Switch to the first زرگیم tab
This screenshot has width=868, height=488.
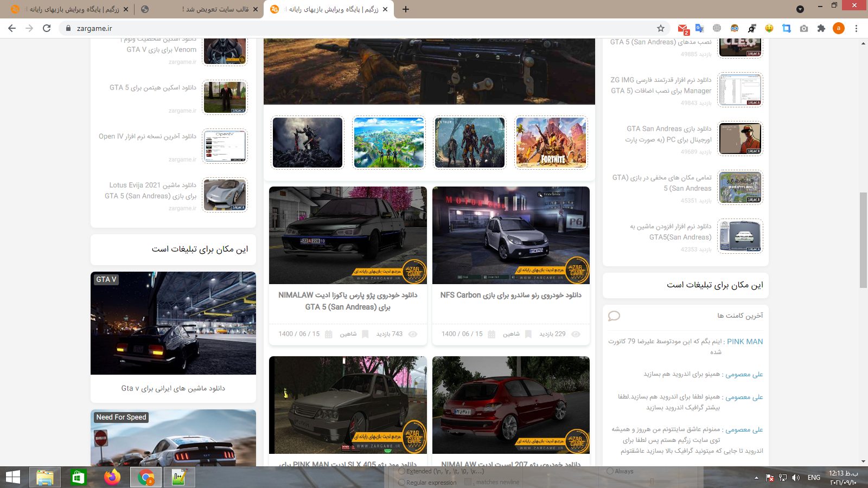click(x=69, y=9)
